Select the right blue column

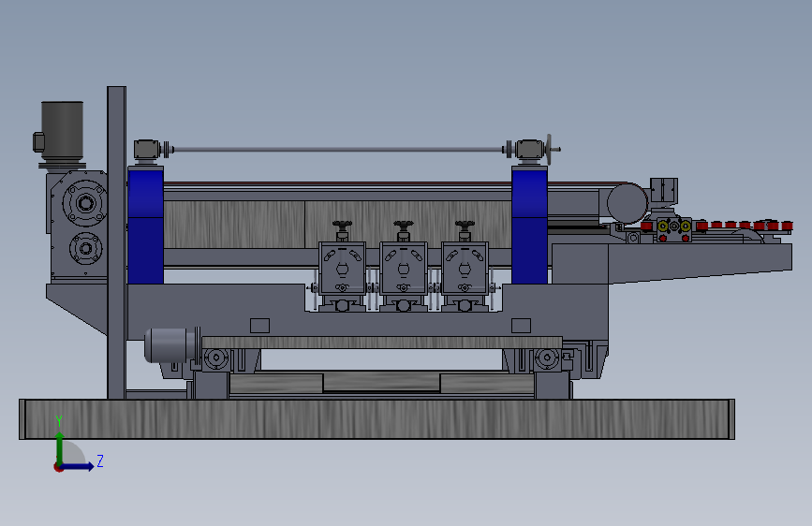[x=529, y=225]
